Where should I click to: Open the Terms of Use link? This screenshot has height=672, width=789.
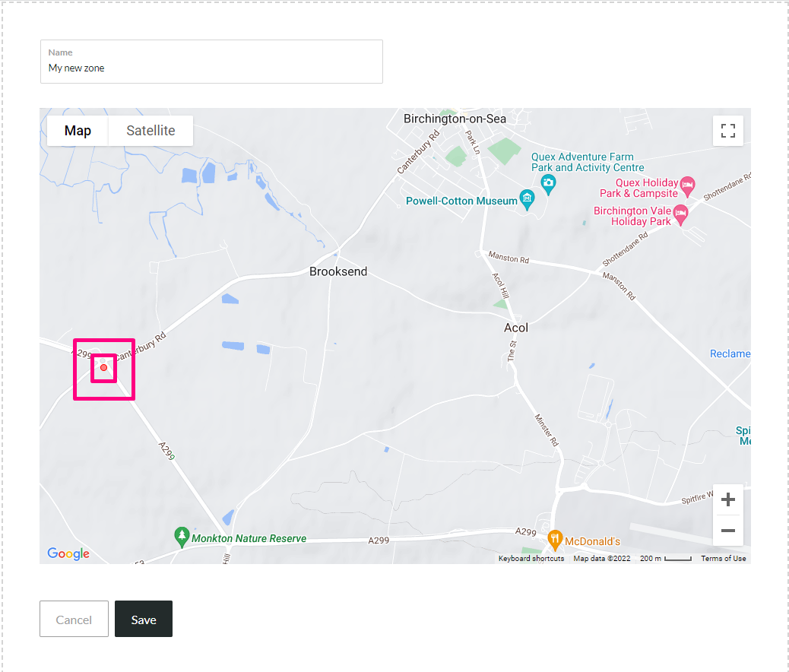point(723,558)
